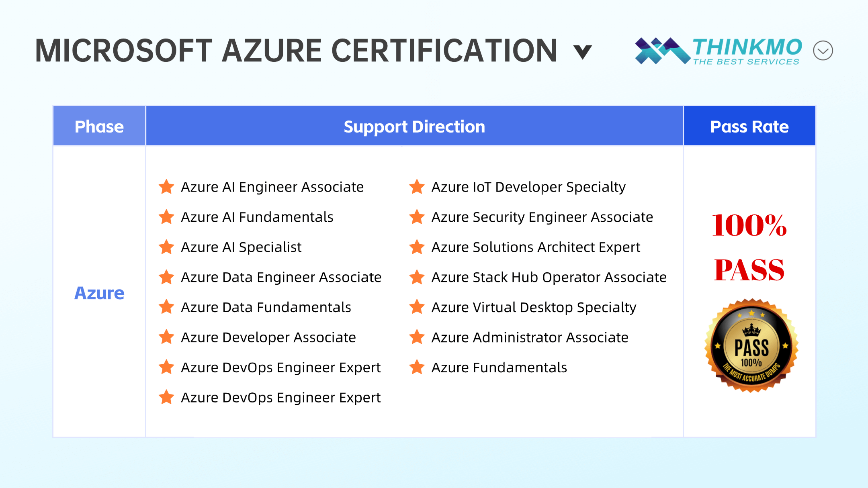Click star beside Azure Data Fundamentals
The image size is (868, 488).
point(166,307)
